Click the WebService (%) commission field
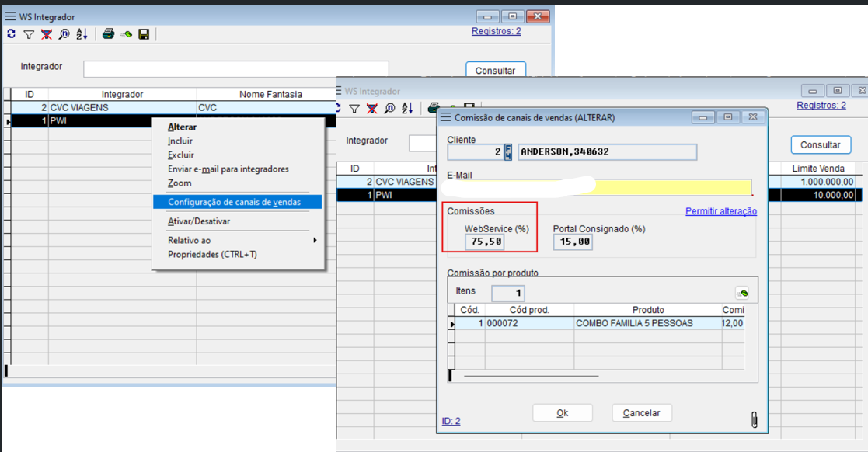 tap(485, 242)
